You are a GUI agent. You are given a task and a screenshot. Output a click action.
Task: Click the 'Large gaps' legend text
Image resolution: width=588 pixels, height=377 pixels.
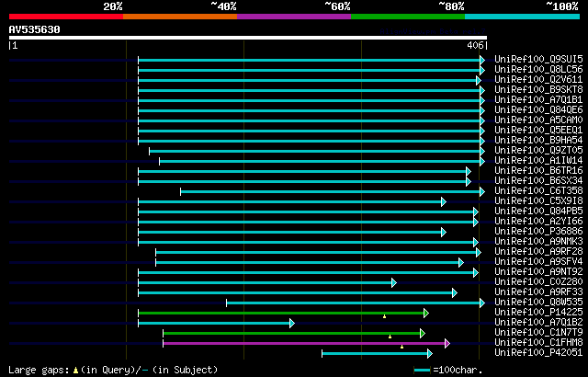[39, 370]
